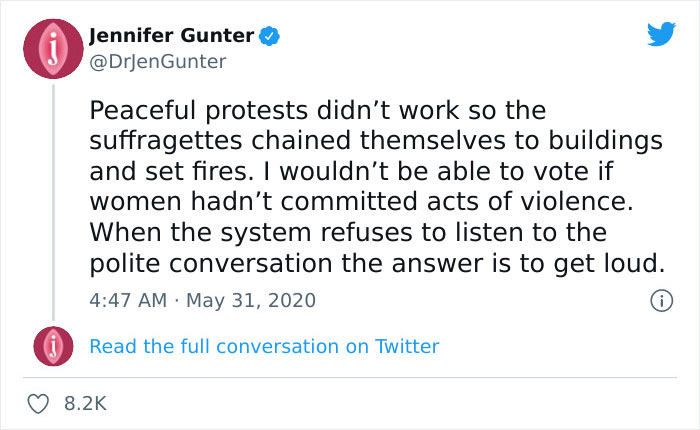Image resolution: width=700 pixels, height=430 pixels.
Task: Open the 4:47 AM timestamp
Action: [127, 299]
